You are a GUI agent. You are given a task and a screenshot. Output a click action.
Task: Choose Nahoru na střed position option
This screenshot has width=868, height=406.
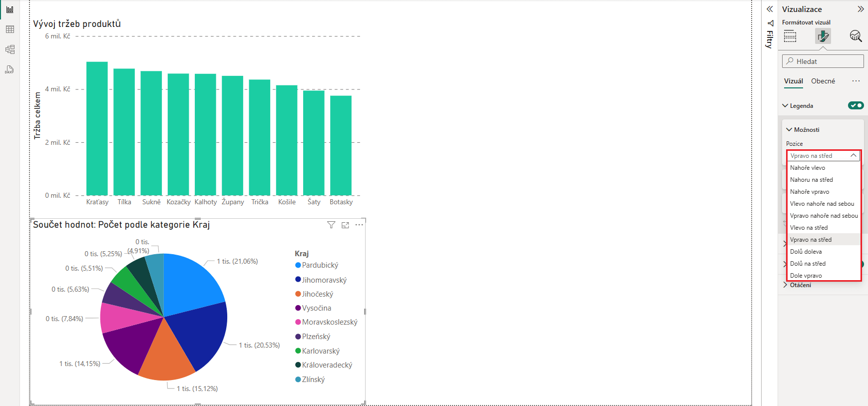tap(823, 180)
